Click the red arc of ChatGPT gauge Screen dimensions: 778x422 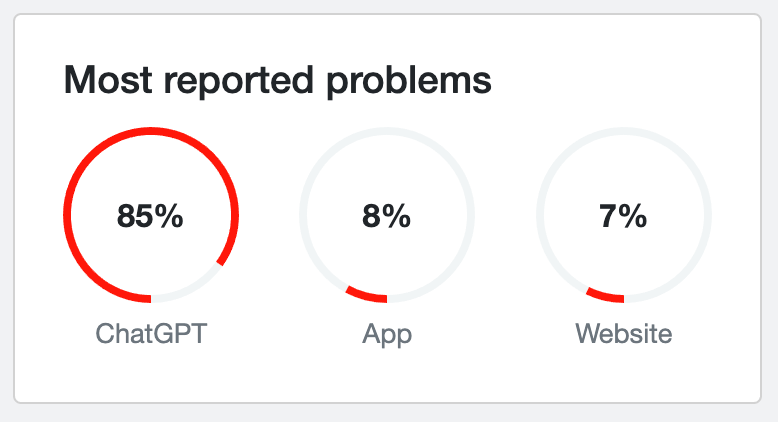pyautogui.click(x=67, y=215)
